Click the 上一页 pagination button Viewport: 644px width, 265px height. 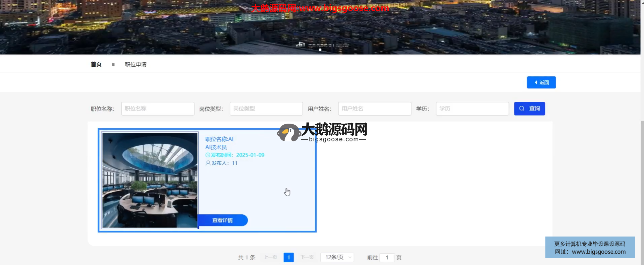pyautogui.click(x=270, y=257)
